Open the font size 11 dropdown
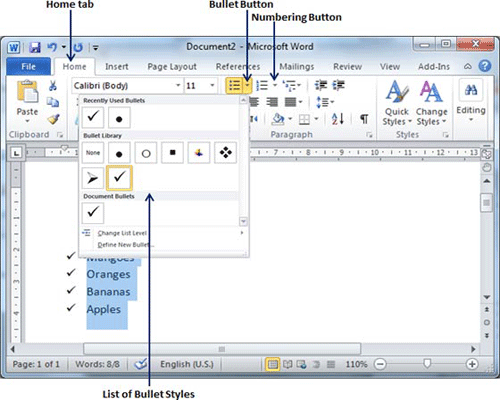The height and width of the screenshot is (400, 500). coord(212,86)
